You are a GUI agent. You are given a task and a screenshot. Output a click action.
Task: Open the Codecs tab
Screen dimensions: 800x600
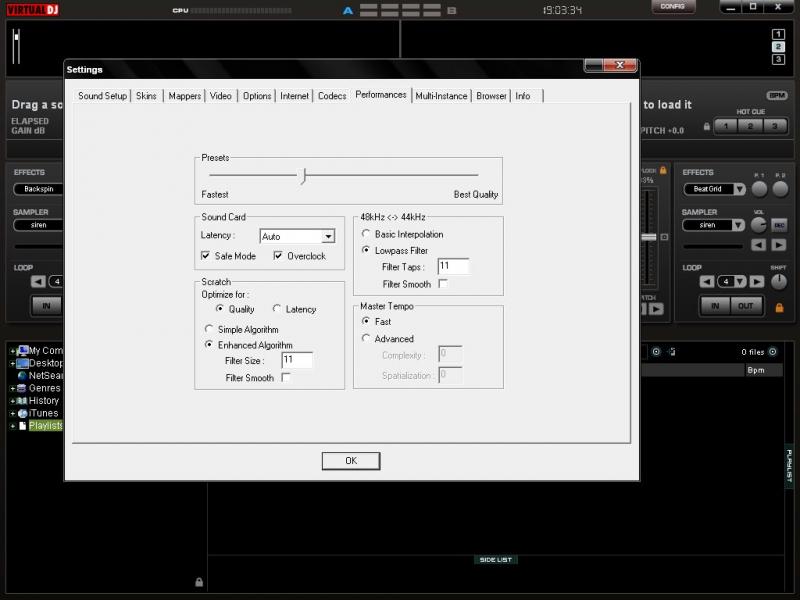point(332,96)
